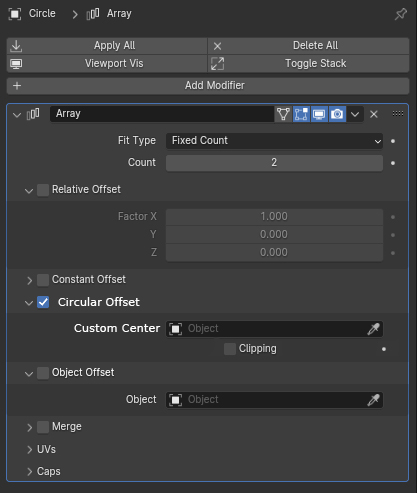Click the Array breadcrumb label

click(x=119, y=14)
